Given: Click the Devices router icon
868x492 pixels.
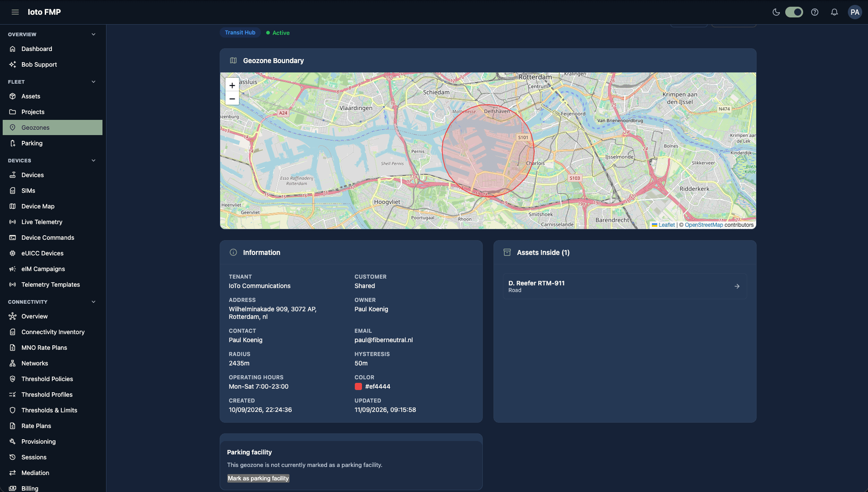Looking at the screenshot, I should [x=13, y=175].
